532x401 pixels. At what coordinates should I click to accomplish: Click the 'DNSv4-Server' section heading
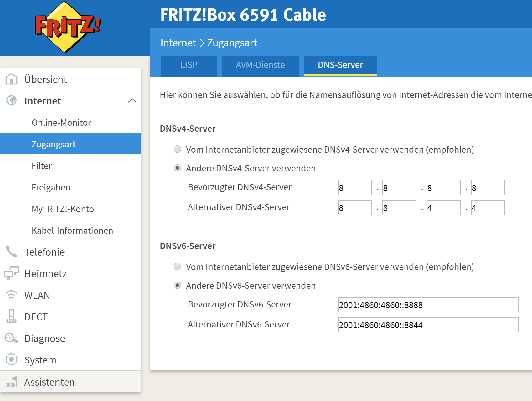188,129
